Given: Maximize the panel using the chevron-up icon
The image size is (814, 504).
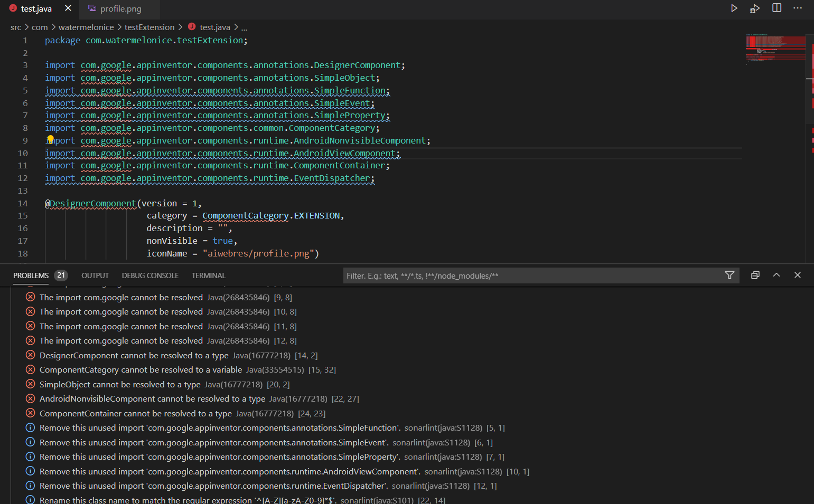Looking at the screenshot, I should coord(776,275).
